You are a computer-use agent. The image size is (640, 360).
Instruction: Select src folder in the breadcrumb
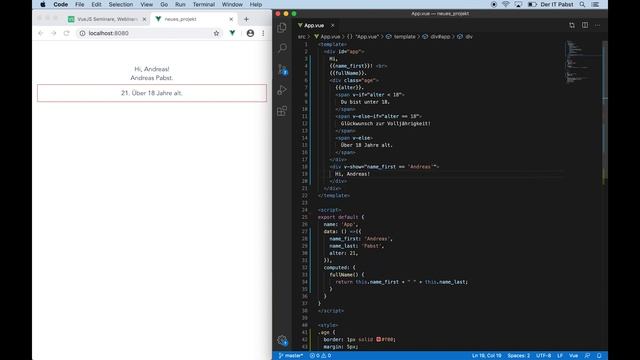[x=301, y=37]
